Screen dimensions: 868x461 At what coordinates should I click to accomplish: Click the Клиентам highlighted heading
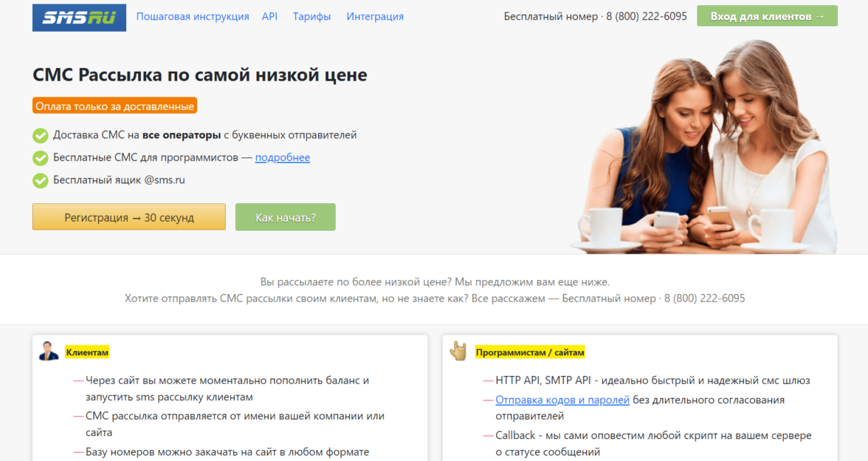tap(87, 352)
